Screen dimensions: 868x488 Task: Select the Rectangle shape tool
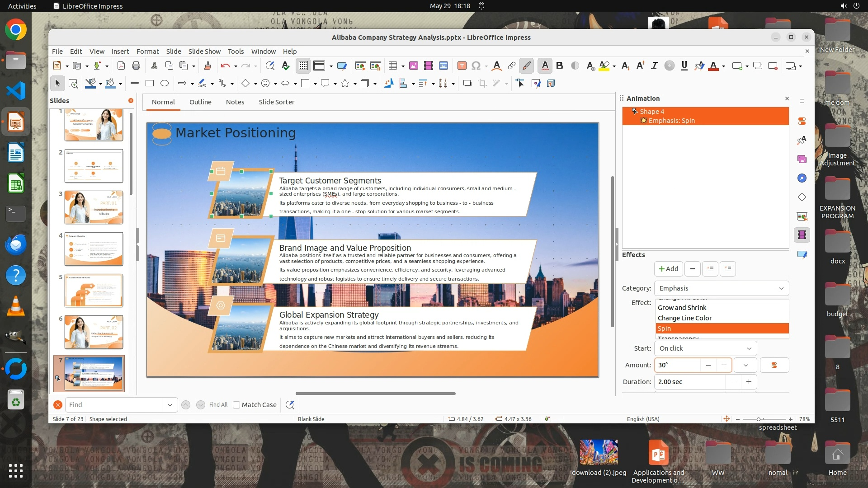pyautogui.click(x=150, y=83)
